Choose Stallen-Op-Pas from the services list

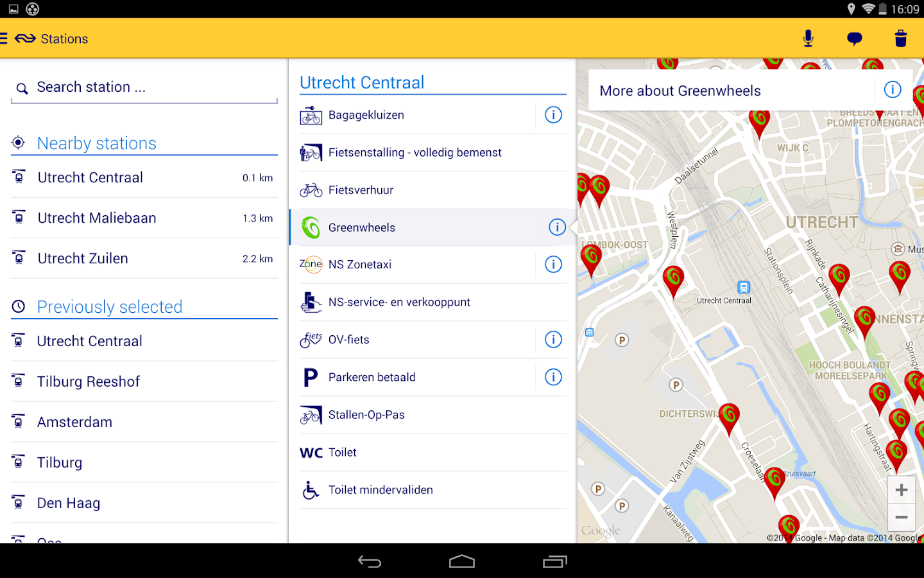(366, 414)
